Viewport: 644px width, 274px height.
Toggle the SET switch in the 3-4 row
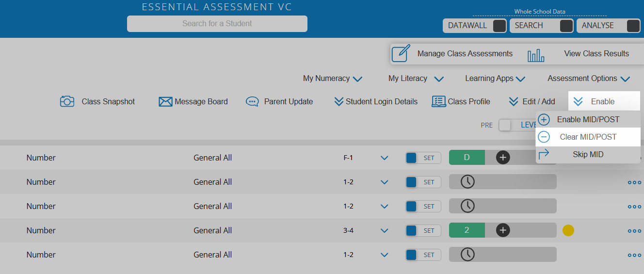423,230
